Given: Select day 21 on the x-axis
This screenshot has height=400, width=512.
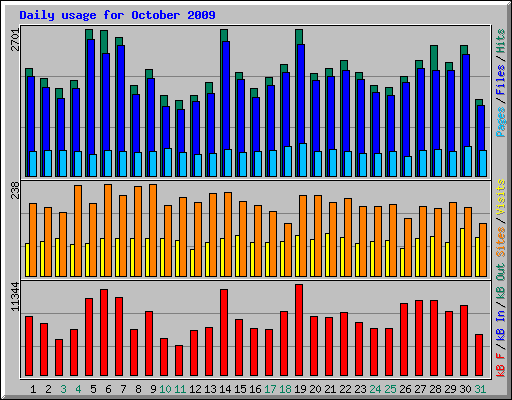Looking at the screenshot, I should (330, 389).
